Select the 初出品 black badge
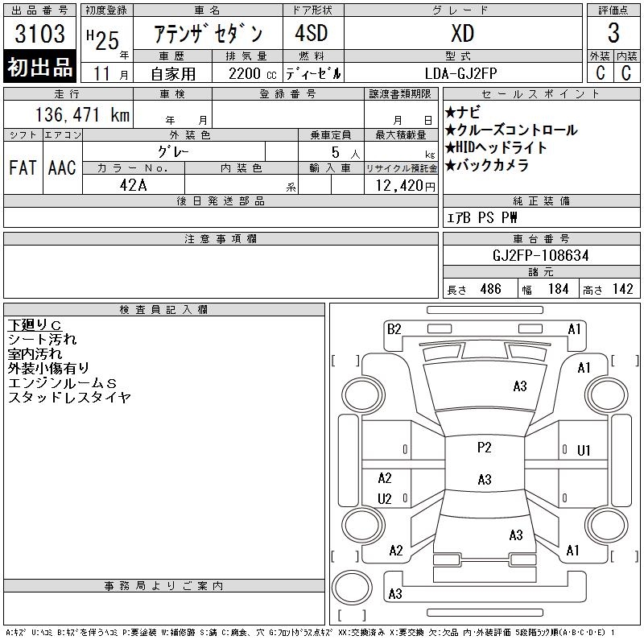This screenshot has height=644, width=644. (39, 66)
